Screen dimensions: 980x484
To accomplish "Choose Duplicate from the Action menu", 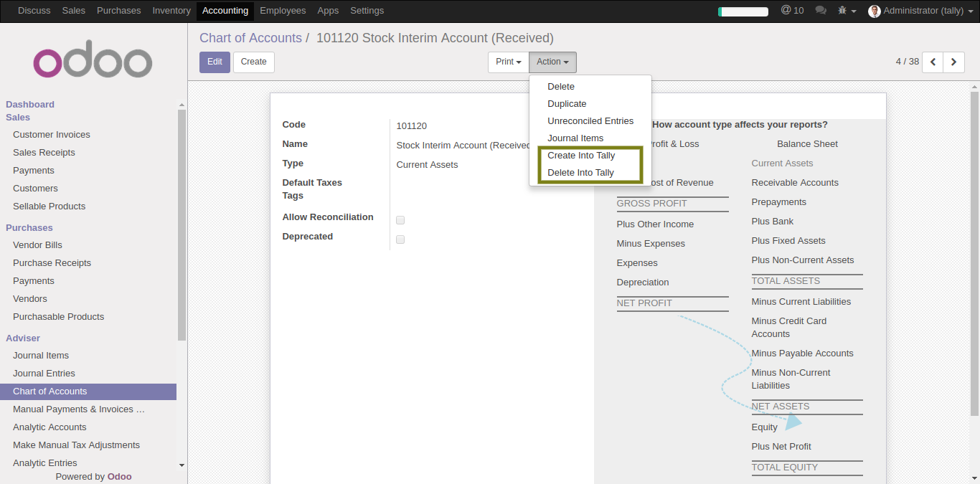I will tap(590, 103).
